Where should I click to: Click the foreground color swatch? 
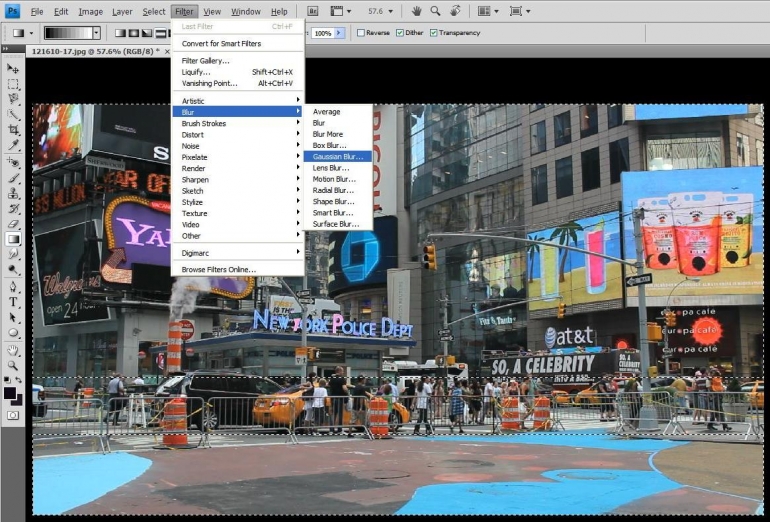coord(10,392)
